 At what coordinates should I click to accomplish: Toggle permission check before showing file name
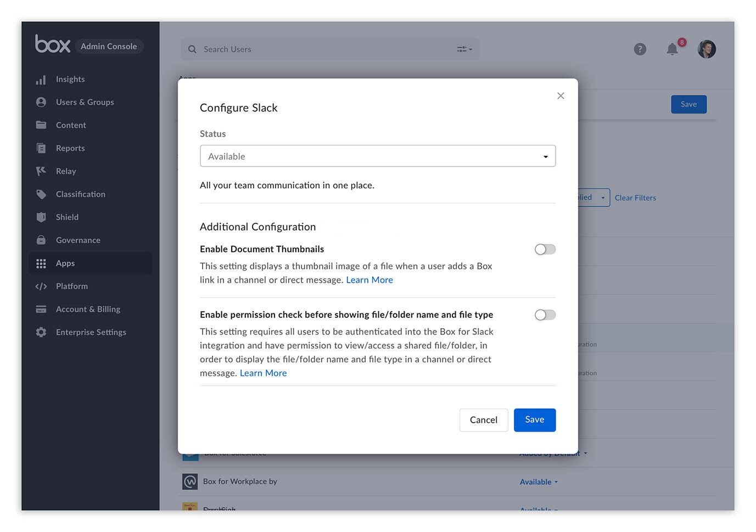coord(545,315)
